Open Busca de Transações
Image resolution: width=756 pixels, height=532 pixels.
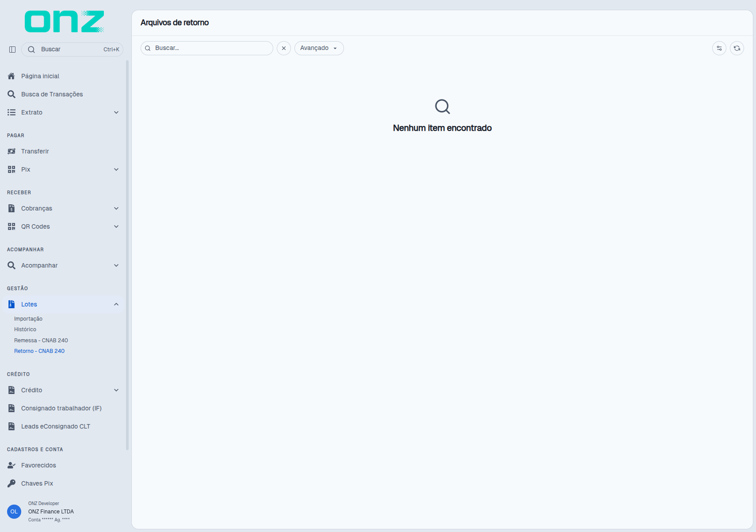52,94
